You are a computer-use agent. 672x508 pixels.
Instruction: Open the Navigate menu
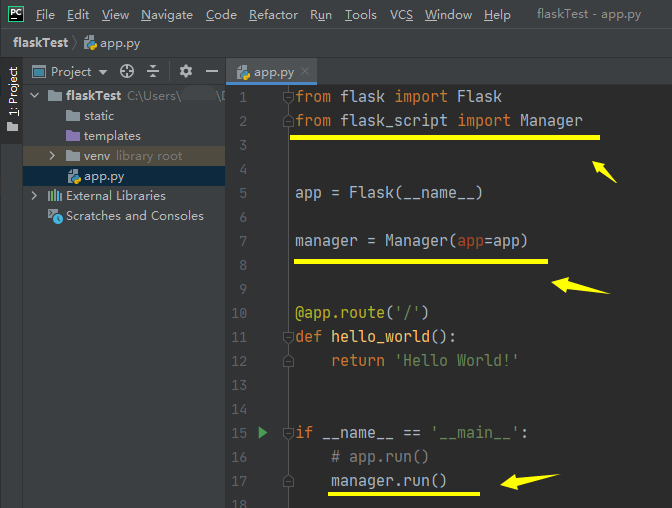[x=167, y=15]
